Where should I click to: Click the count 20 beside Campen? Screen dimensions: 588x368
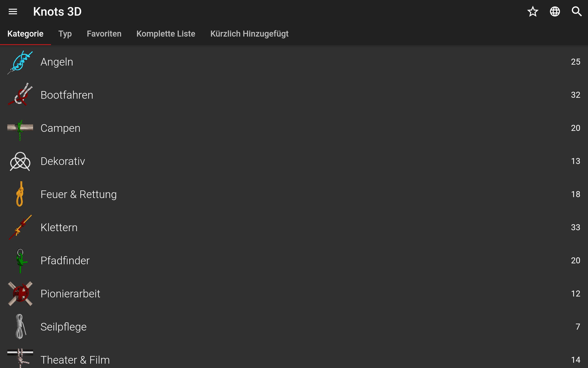tap(575, 128)
